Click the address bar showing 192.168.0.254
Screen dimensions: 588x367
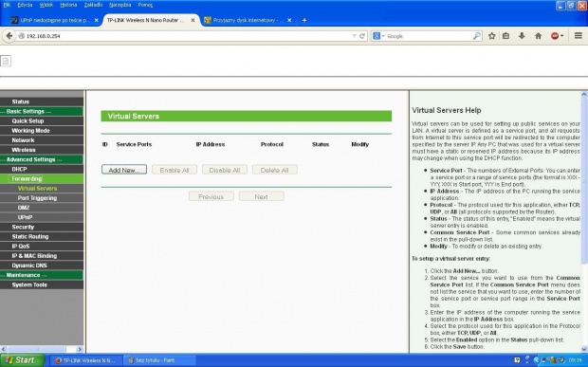[x=188, y=36]
